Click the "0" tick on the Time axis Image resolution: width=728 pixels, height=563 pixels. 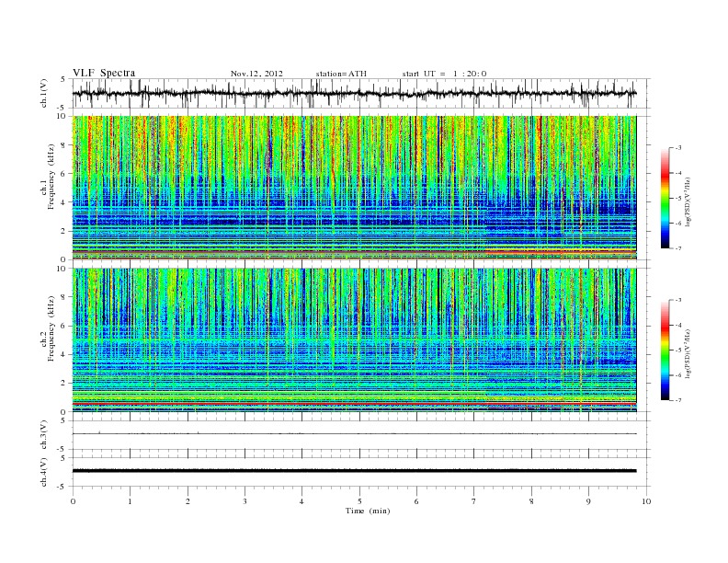[73, 501]
